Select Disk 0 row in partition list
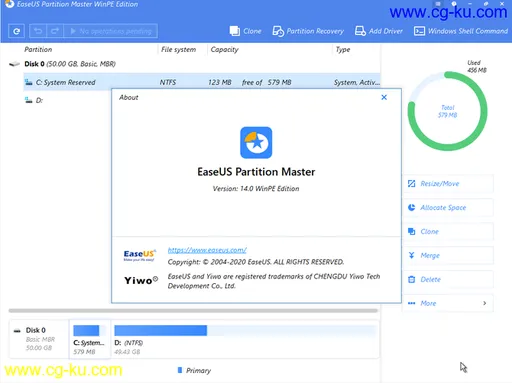The width and height of the screenshot is (512, 383). (x=194, y=64)
